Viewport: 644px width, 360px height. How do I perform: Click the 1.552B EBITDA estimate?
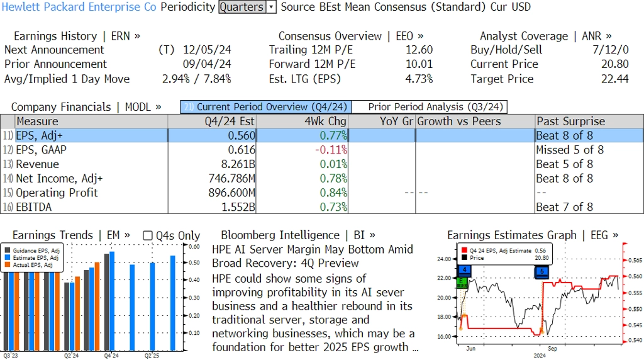(238, 207)
